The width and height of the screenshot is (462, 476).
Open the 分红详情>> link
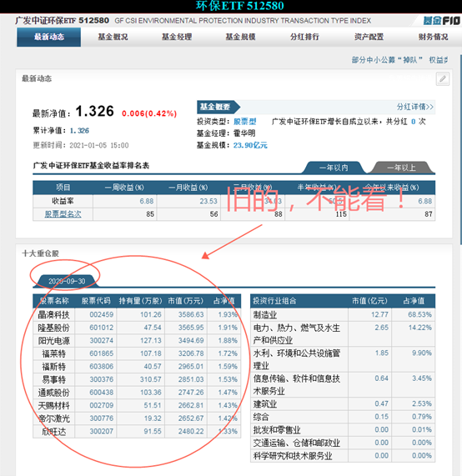415,107
